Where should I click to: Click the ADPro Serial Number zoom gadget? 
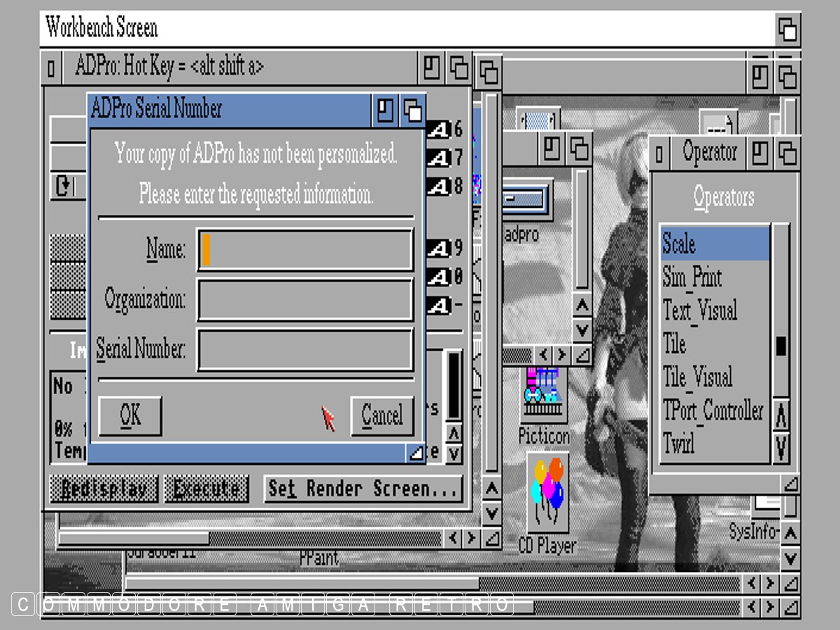pos(384,111)
